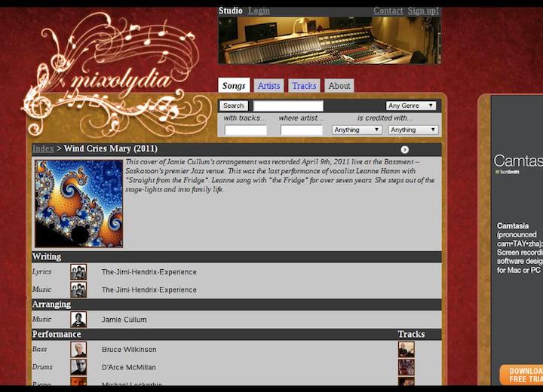Image resolution: width=543 pixels, height=392 pixels.
Task: Click the Studio header label
Action: click(230, 11)
